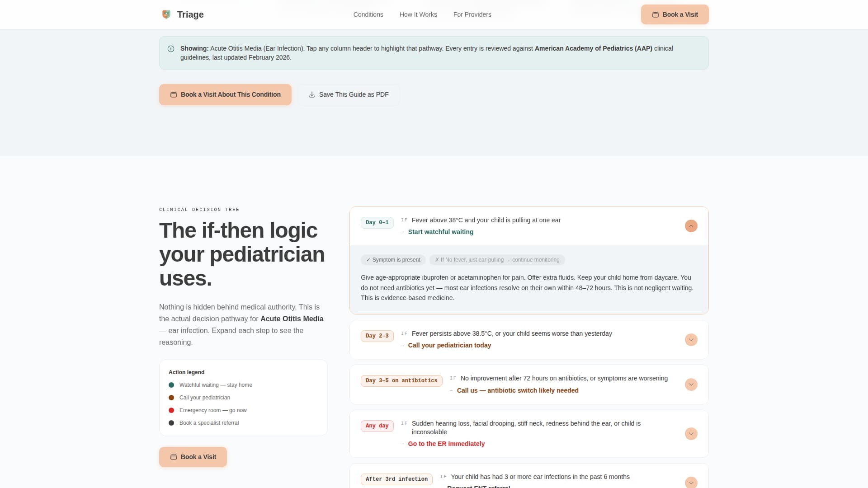The width and height of the screenshot is (868, 488).
Task: Click the info icon in the Showing banner
Action: pos(171,49)
